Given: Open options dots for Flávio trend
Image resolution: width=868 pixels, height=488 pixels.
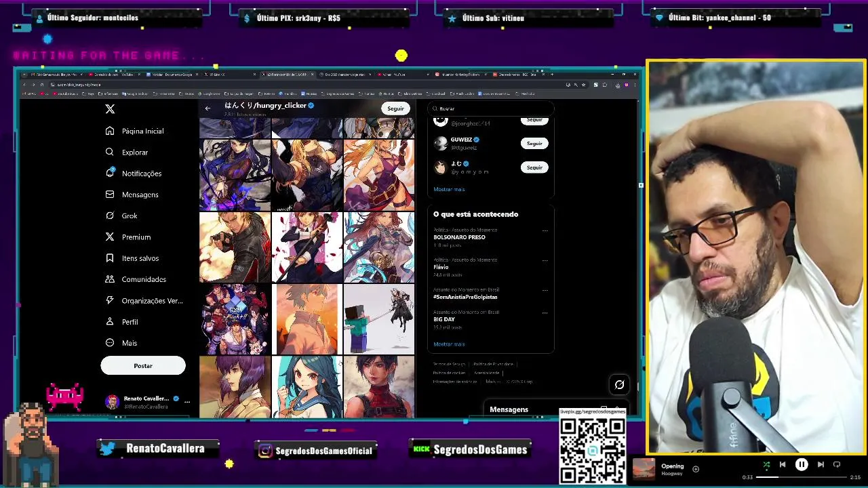Looking at the screenshot, I should 545,260.
